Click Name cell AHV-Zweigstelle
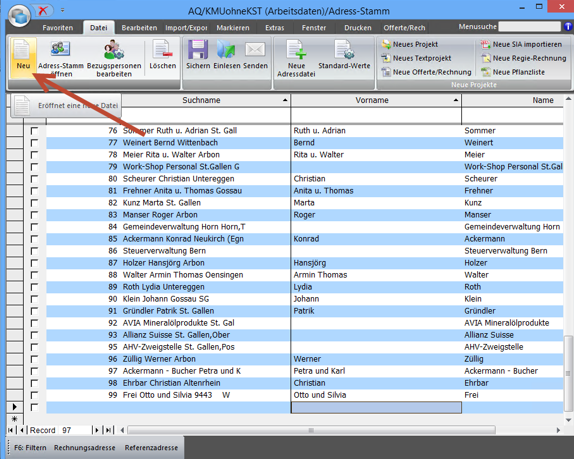 pos(512,347)
